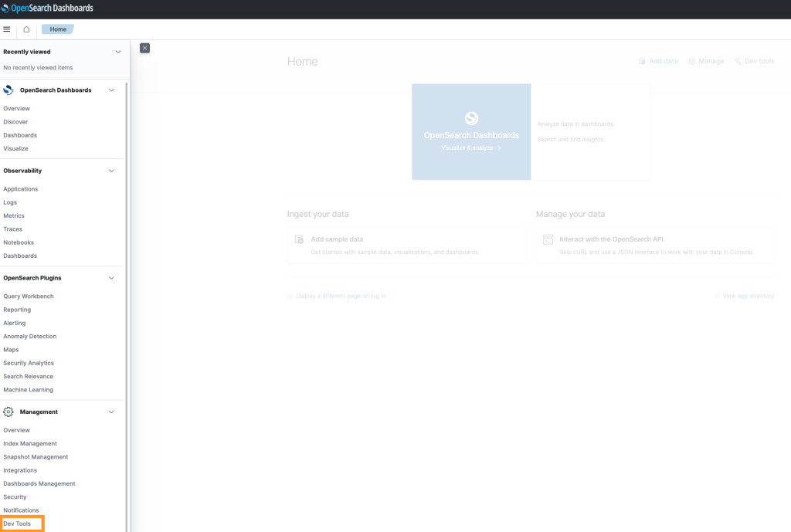Open Alerting plugin

coord(14,324)
